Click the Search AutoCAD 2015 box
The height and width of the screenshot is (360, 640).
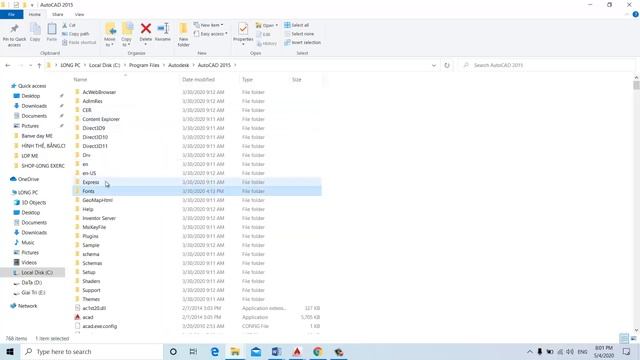pos(547,65)
